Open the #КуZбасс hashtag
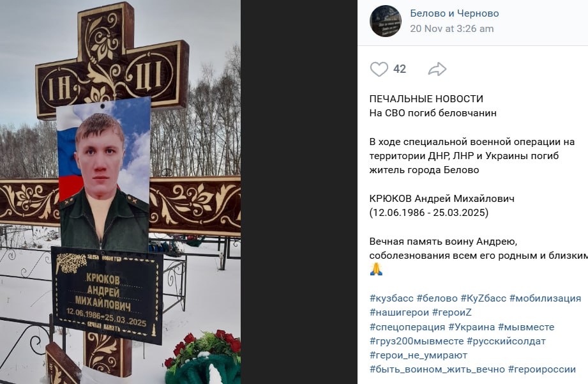The height and width of the screenshot is (384, 588). pyautogui.click(x=483, y=298)
